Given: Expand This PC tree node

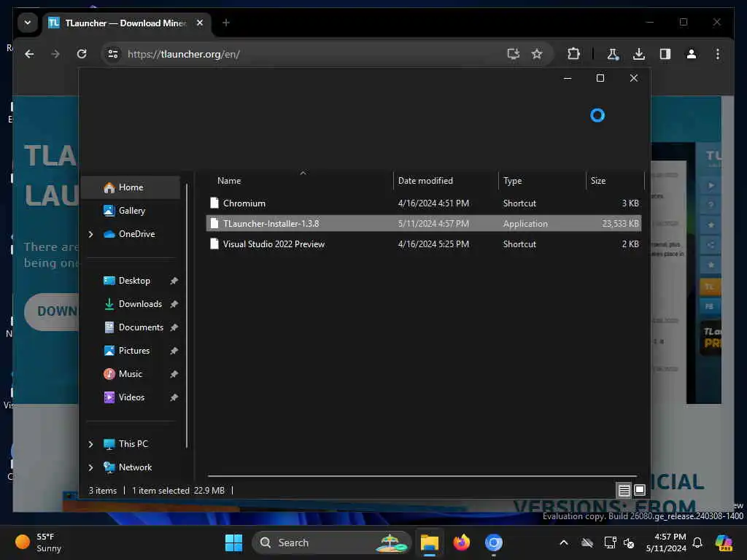Looking at the screenshot, I should (x=90, y=444).
